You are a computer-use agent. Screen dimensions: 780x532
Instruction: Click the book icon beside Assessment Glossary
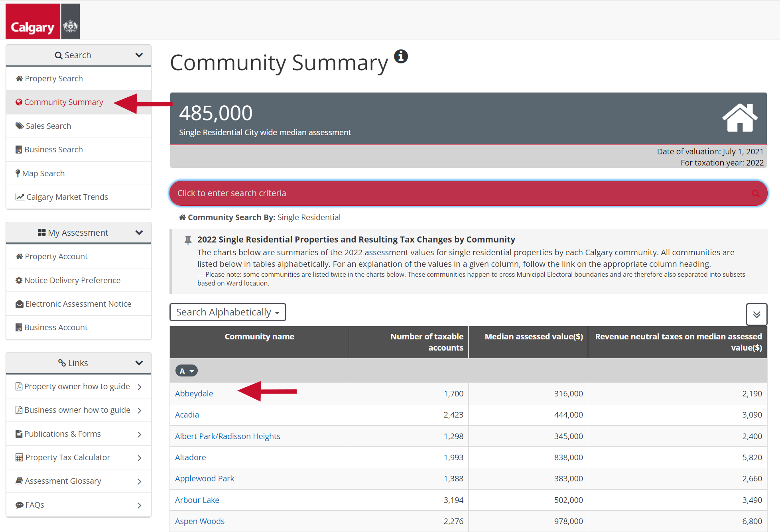click(x=19, y=481)
